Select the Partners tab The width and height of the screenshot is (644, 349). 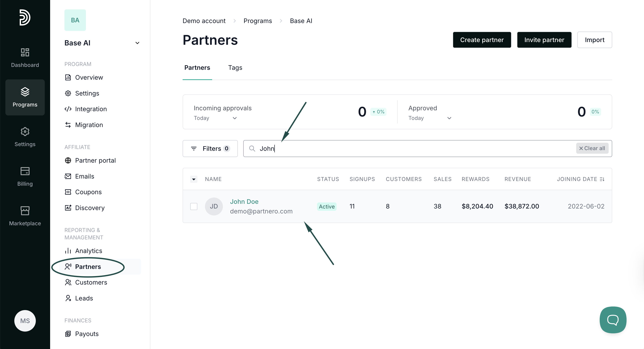[197, 68]
